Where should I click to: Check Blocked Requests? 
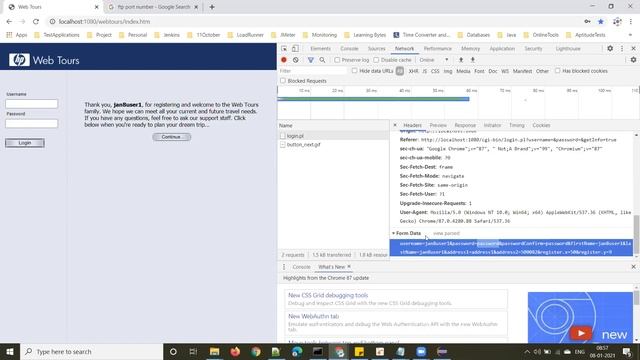tap(283, 81)
